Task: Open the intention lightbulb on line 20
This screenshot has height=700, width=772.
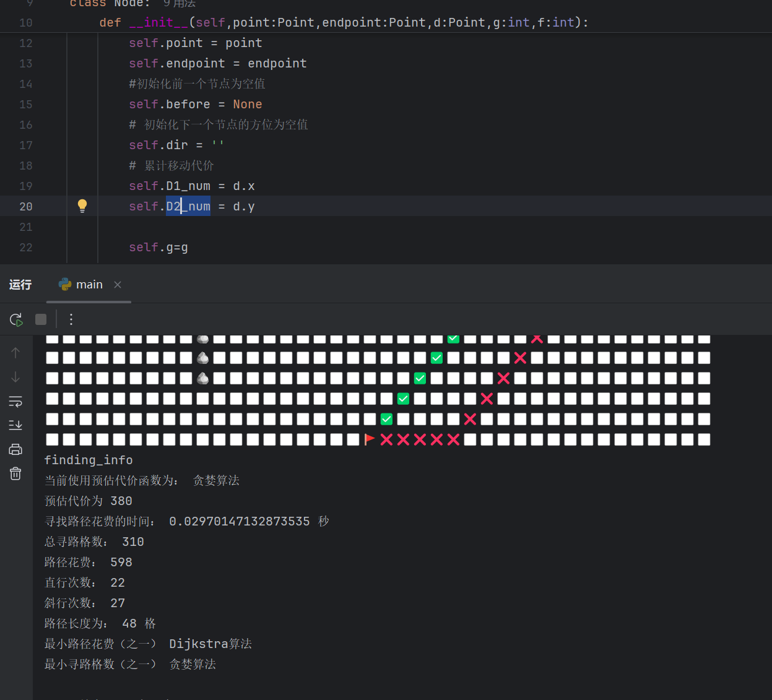Action: coord(82,205)
